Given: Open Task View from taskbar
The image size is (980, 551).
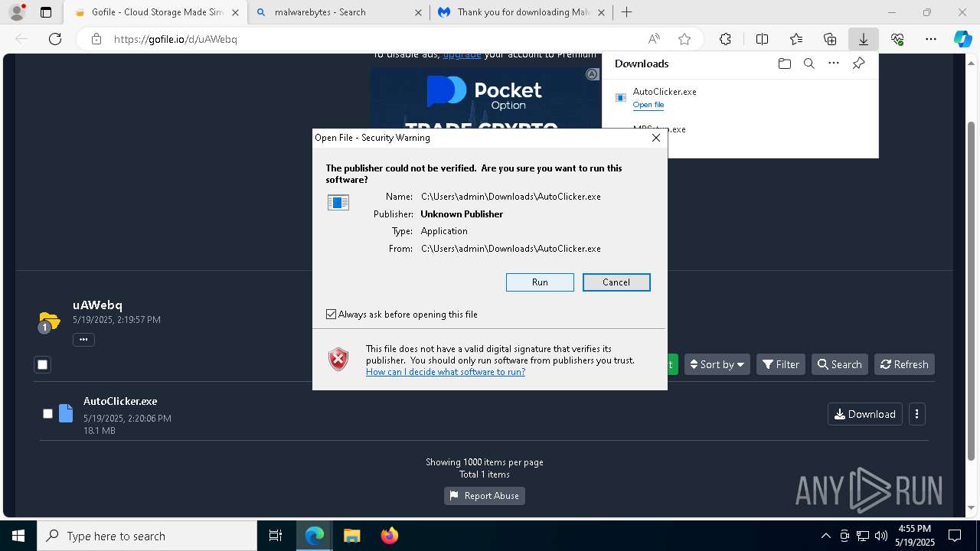Looking at the screenshot, I should tap(276, 536).
